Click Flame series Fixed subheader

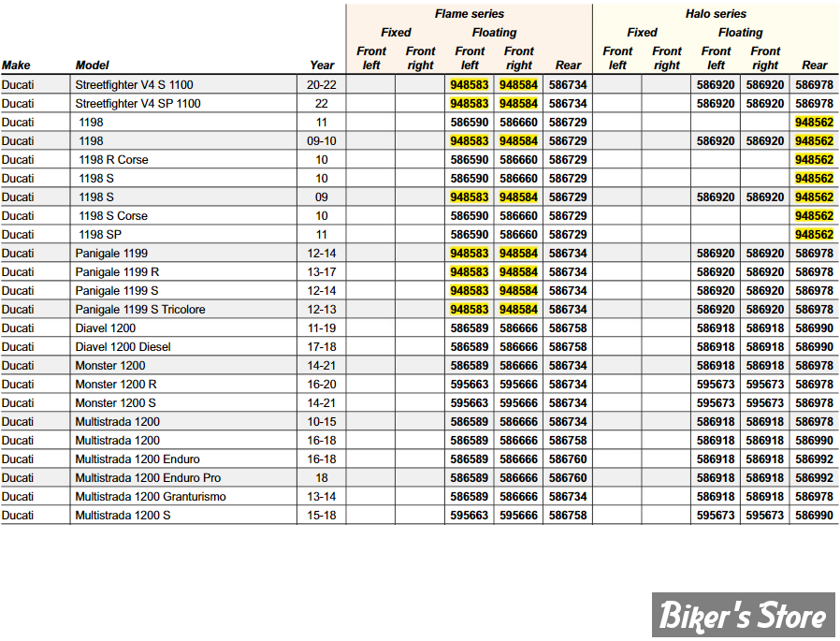396,33
